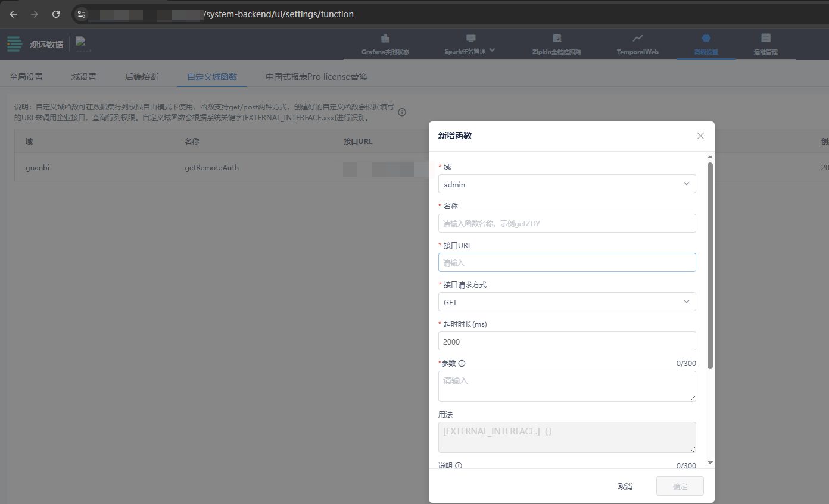
Task: Click the 确定 button
Action: click(x=680, y=486)
